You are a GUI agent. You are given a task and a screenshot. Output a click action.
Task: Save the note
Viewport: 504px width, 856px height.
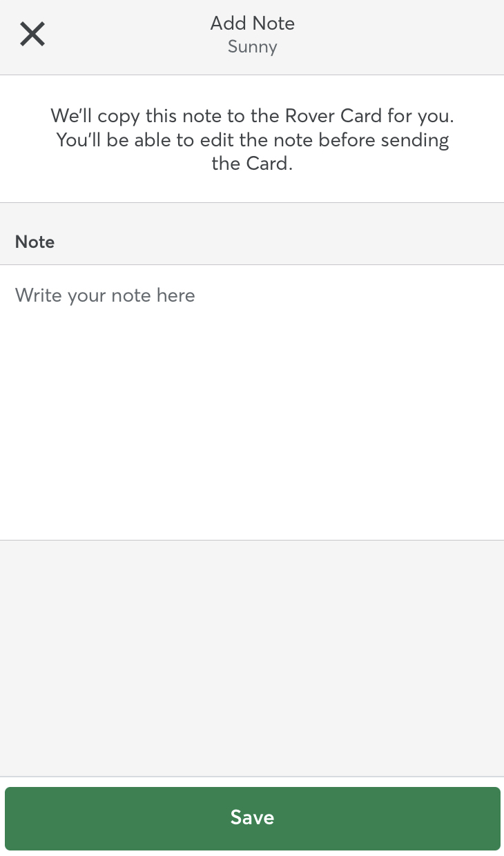pyautogui.click(x=252, y=818)
